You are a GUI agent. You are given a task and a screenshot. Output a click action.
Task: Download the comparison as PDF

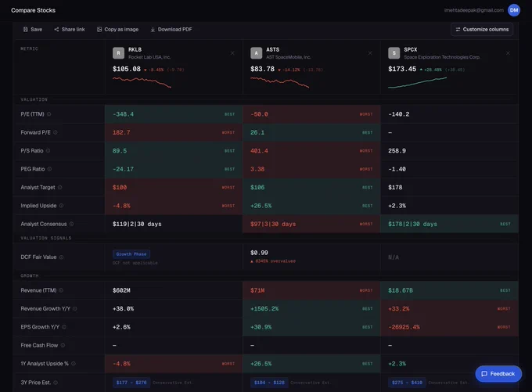[x=171, y=30]
